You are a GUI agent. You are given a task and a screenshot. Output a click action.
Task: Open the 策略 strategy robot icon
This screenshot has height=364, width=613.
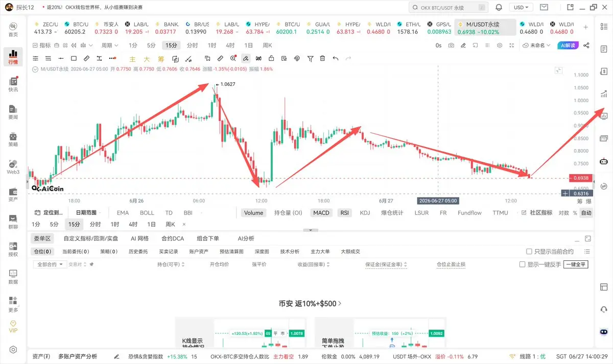(x=13, y=139)
